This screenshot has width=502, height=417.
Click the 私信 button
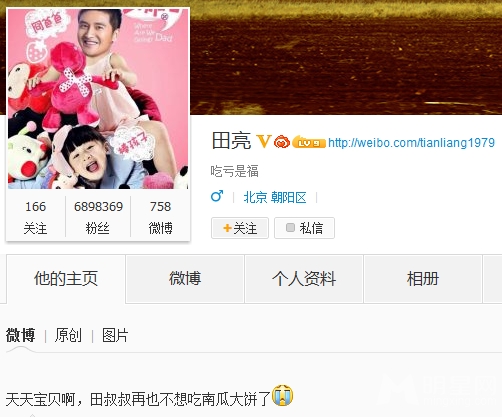click(x=304, y=228)
